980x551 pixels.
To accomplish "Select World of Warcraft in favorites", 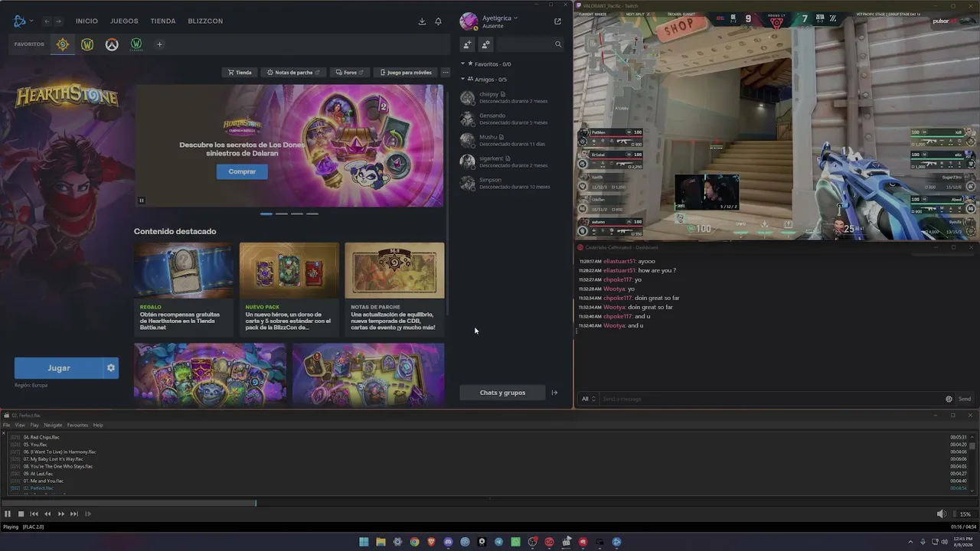I will pyautogui.click(x=87, y=44).
